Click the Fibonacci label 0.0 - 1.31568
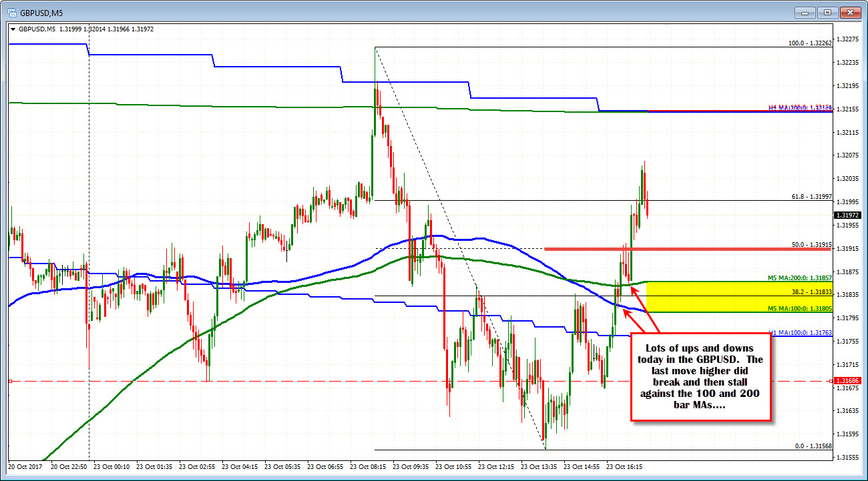This screenshot has width=868, height=481. click(x=813, y=446)
